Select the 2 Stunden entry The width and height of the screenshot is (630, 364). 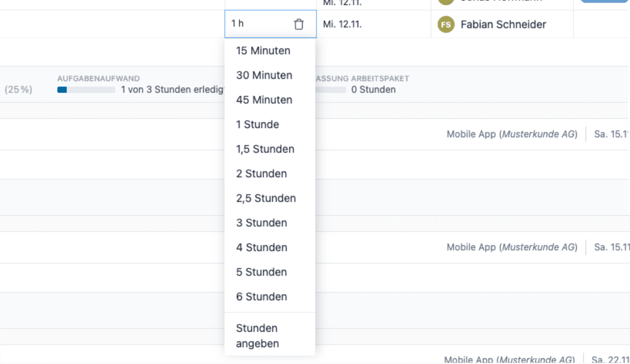[261, 174]
